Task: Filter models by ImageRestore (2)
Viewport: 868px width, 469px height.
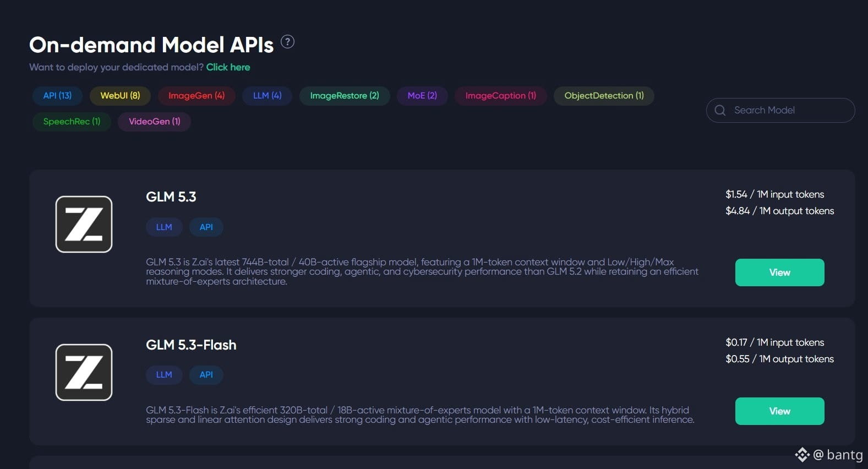Action: pos(345,96)
